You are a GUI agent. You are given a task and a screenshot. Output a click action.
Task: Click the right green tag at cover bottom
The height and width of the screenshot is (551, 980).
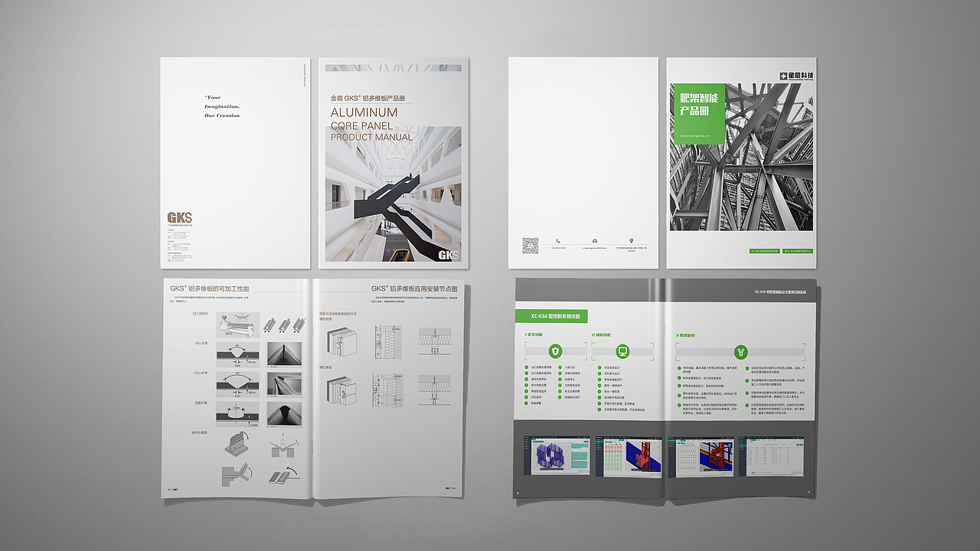point(798,251)
